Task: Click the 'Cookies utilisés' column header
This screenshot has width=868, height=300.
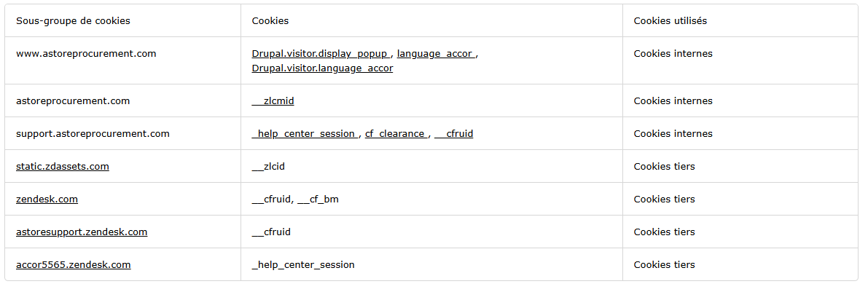Action: point(670,21)
